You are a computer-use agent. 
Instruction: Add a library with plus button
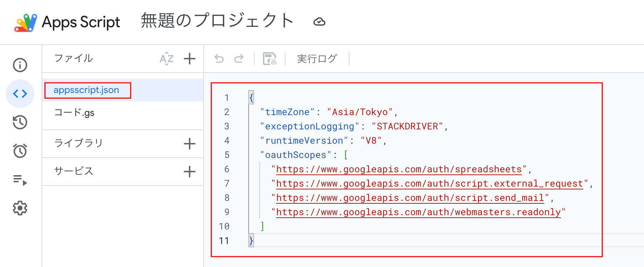pyautogui.click(x=189, y=144)
